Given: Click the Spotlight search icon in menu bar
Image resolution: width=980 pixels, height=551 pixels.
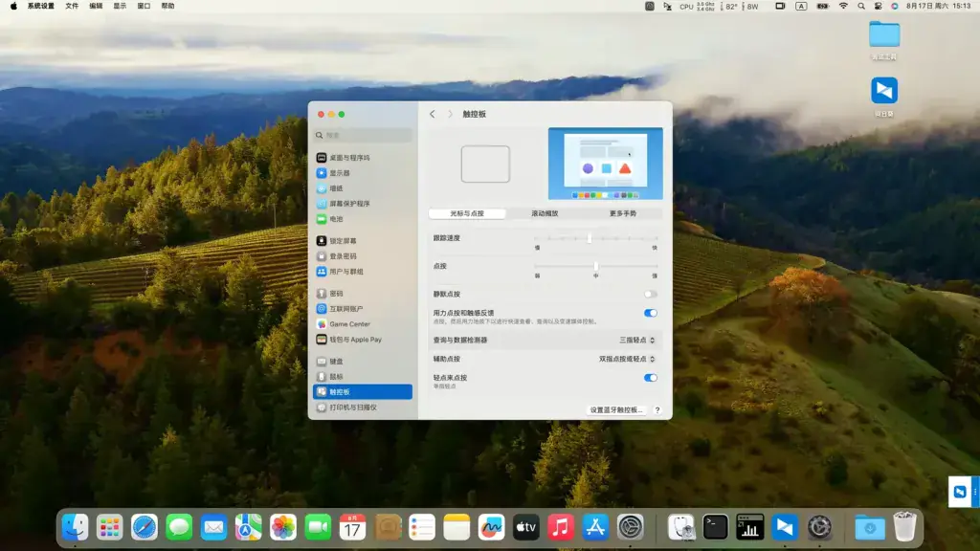Looking at the screenshot, I should coord(861,7).
